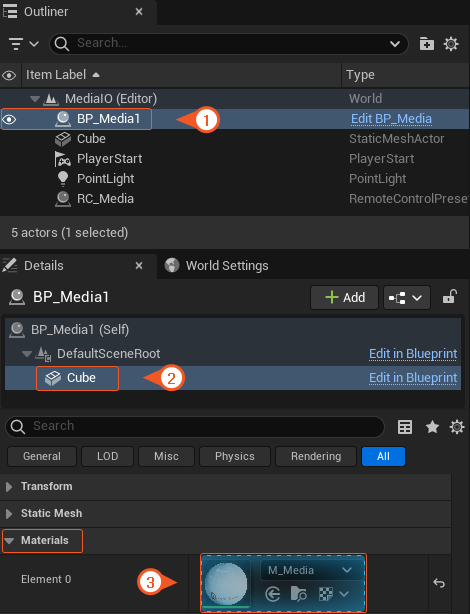Use selected asset arrow for M_Media
This screenshot has width=470, height=614.
pyautogui.click(x=273, y=594)
